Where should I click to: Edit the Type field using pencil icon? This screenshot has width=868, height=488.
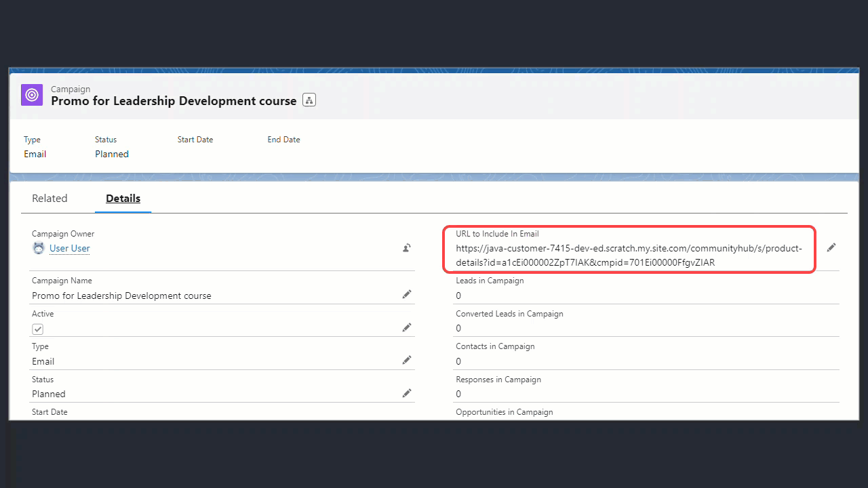tap(406, 360)
